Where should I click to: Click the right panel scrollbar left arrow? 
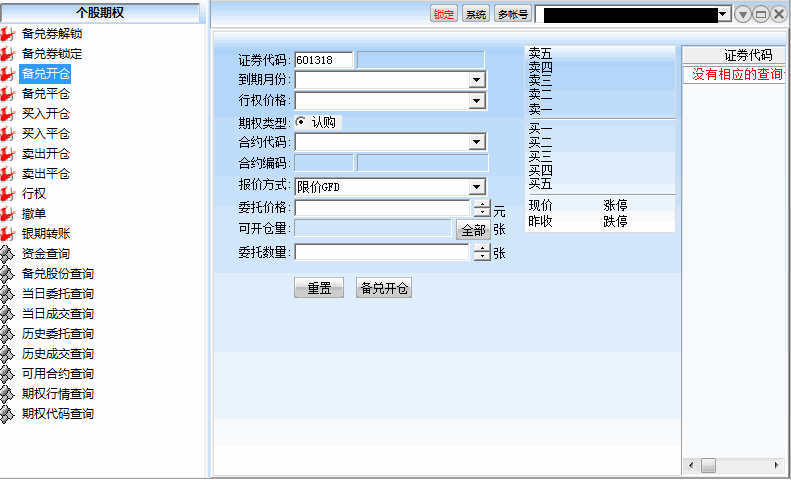click(x=691, y=465)
